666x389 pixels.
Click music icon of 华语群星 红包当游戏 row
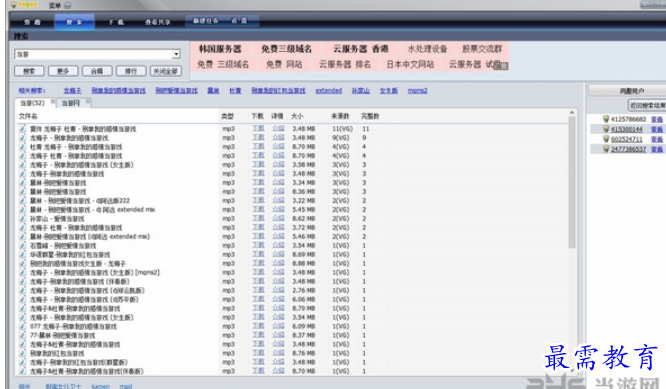coord(23,254)
